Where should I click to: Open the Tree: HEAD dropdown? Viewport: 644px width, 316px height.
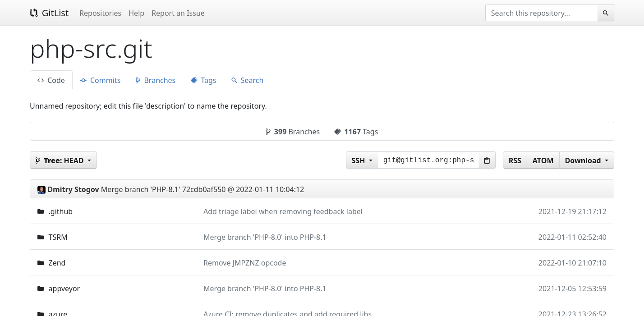click(63, 160)
